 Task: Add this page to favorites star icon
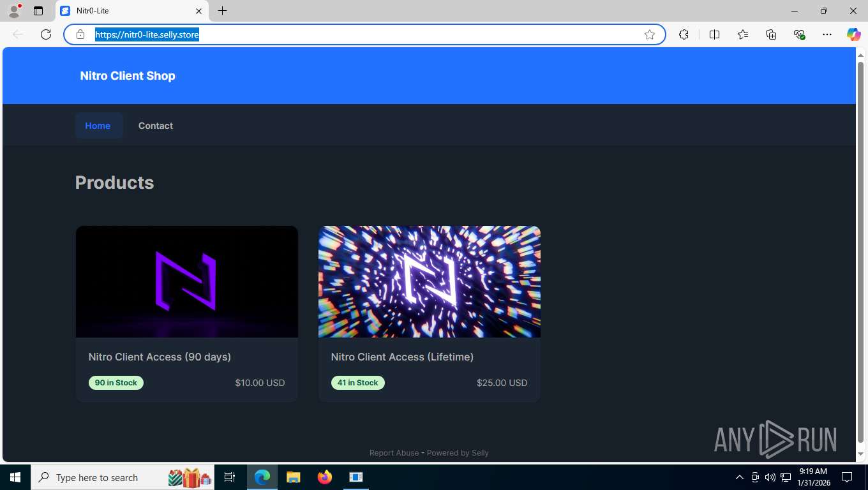point(650,34)
